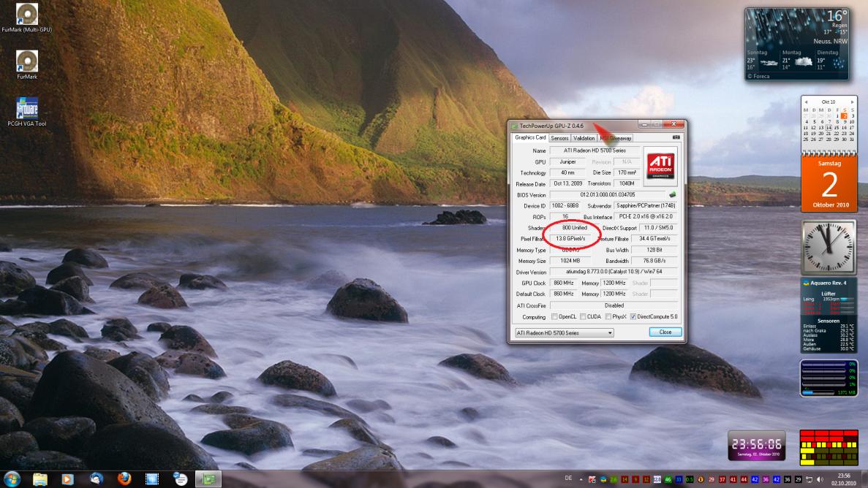The image size is (868, 488).
Task: Click the analog clock gadget
Action: coord(829,247)
